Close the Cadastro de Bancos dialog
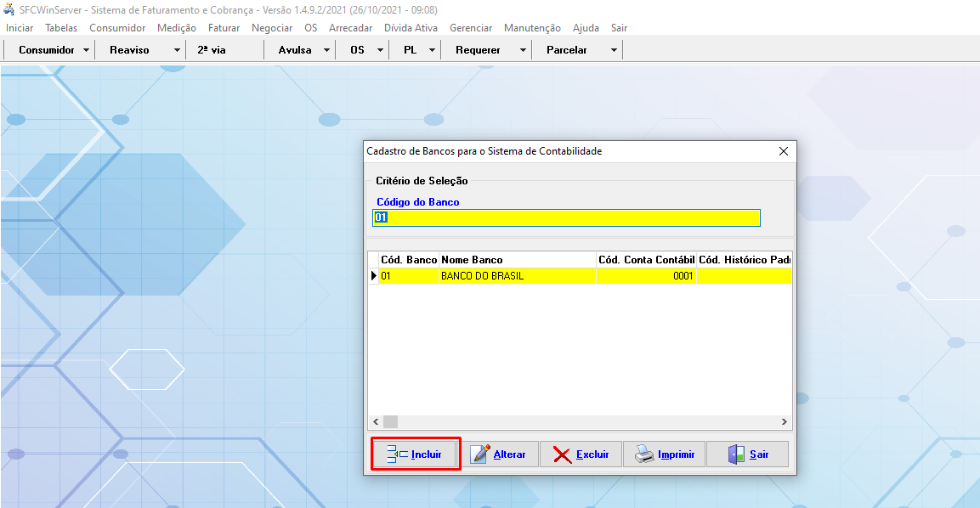The width and height of the screenshot is (980, 508). [783, 151]
